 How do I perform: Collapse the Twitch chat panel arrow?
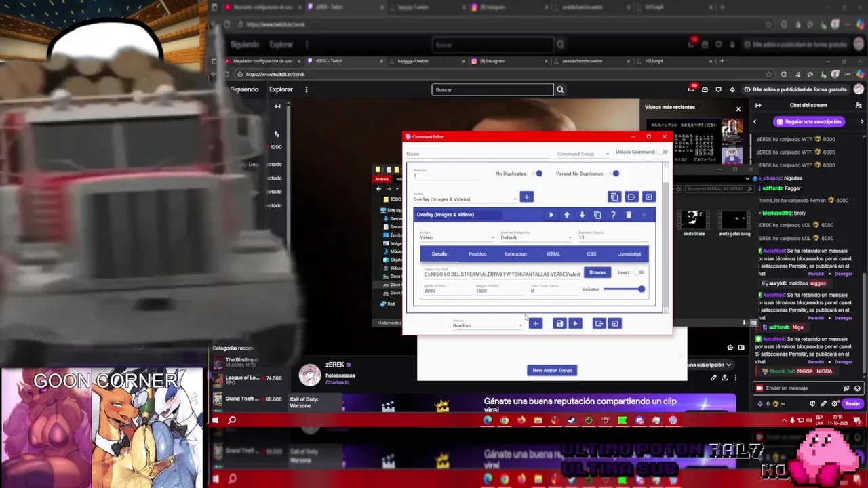(x=758, y=105)
